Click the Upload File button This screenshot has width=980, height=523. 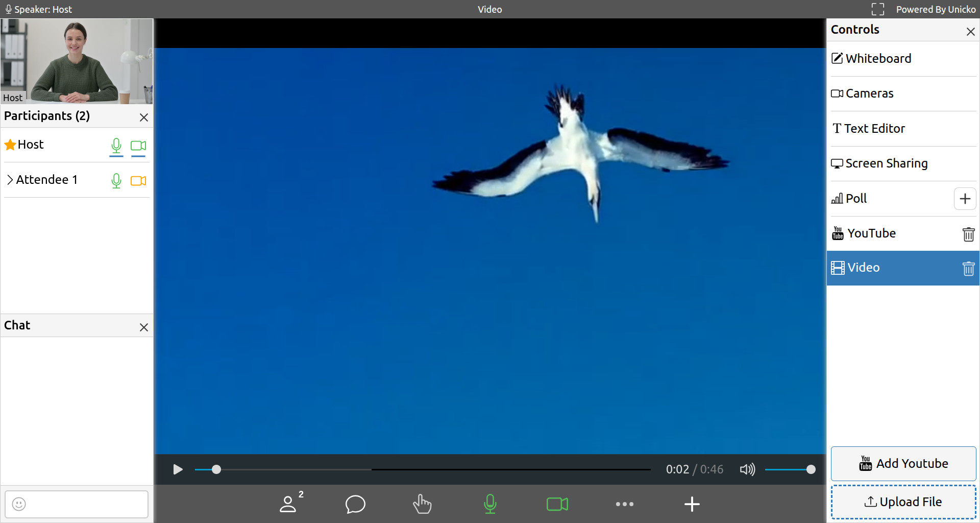pyautogui.click(x=903, y=502)
